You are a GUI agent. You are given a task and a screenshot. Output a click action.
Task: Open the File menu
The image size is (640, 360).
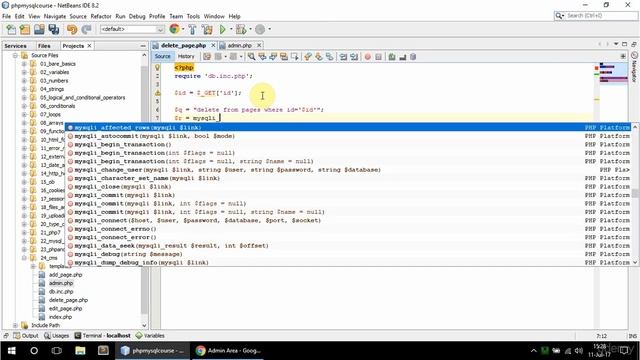[x=7, y=16]
